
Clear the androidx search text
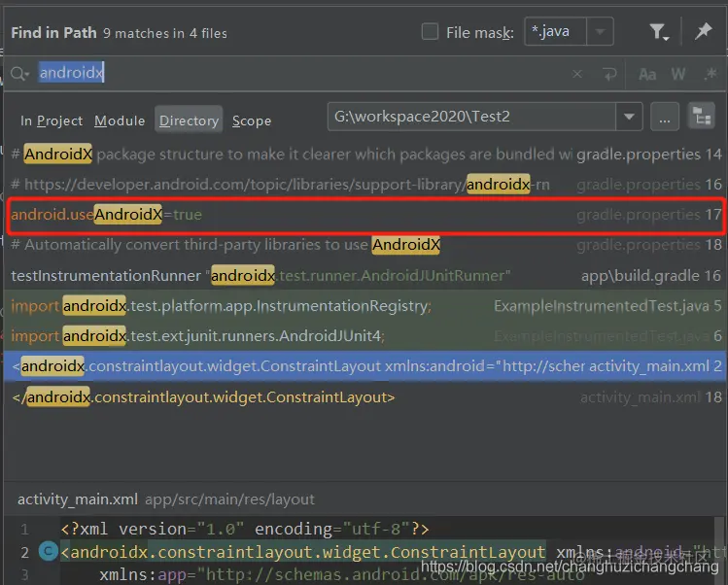[x=577, y=74]
